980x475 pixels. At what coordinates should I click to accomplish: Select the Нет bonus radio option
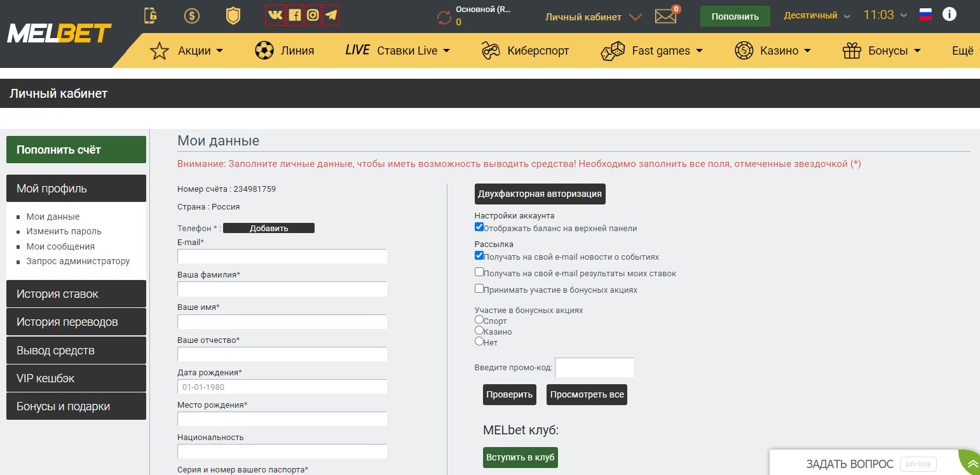479,341
